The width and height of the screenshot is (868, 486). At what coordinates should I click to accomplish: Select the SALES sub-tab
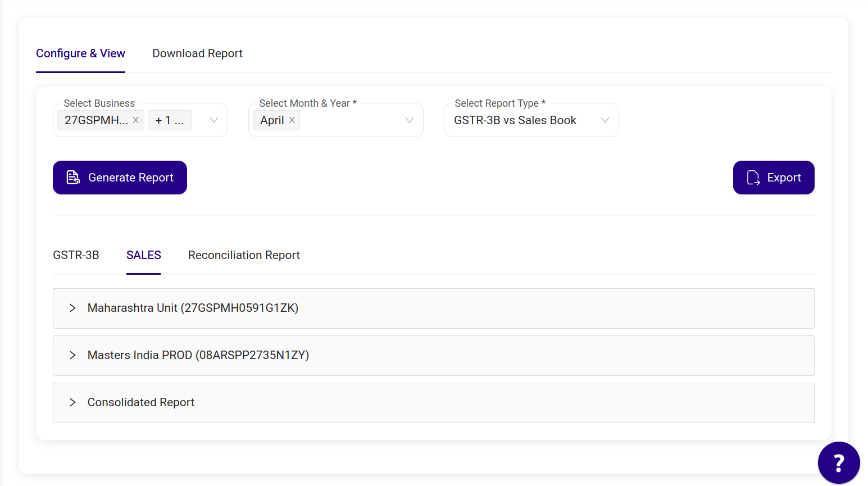143,255
